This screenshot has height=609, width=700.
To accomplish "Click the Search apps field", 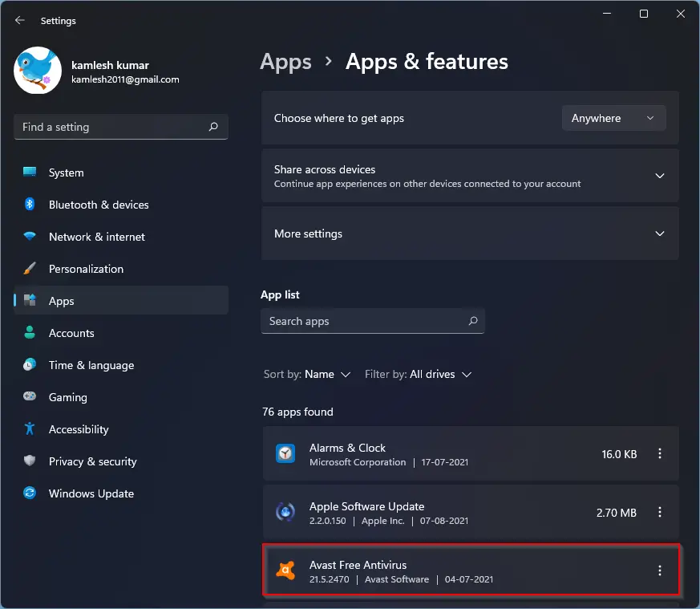I will pyautogui.click(x=373, y=321).
